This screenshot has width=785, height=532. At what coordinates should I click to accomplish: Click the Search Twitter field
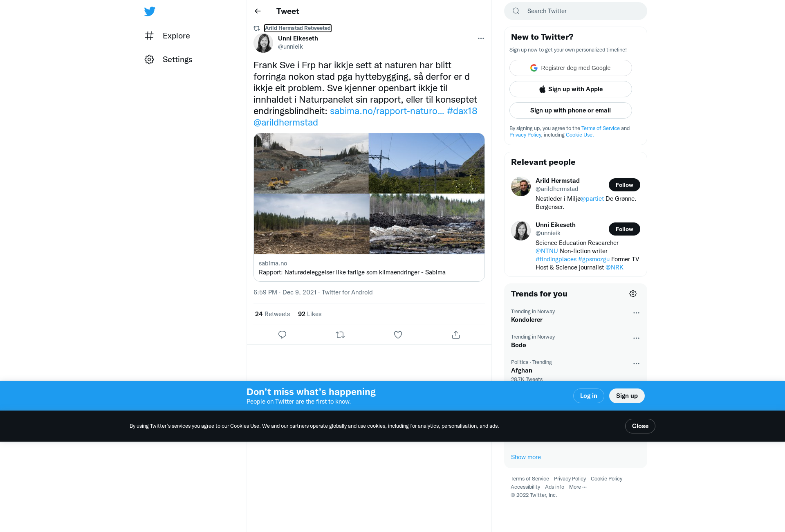point(576,11)
